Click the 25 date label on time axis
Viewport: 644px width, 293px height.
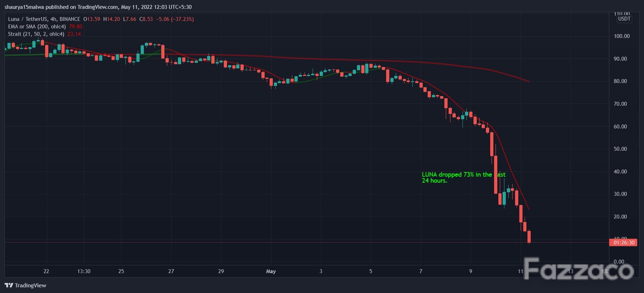pos(121,271)
